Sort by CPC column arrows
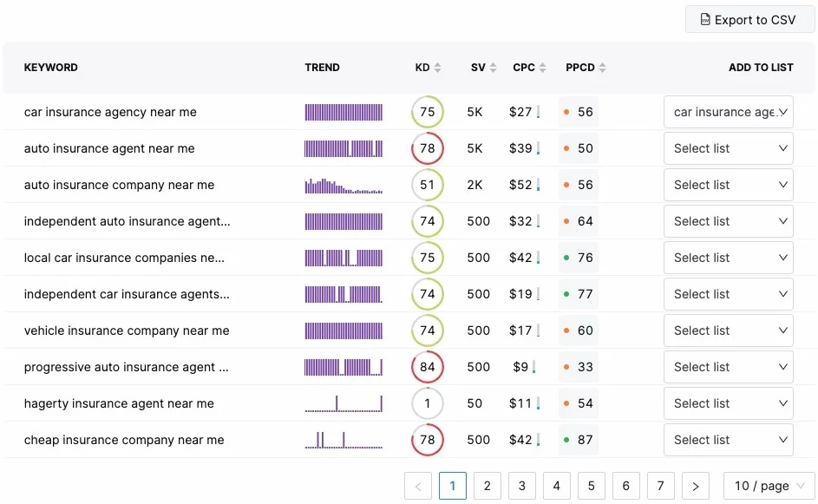This screenshot has height=504, width=818. pyautogui.click(x=543, y=68)
